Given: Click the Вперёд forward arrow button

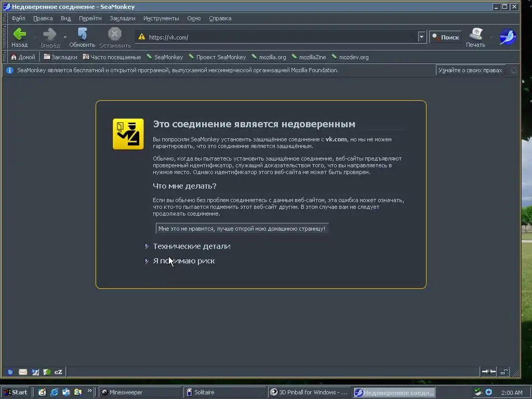Looking at the screenshot, I should click(x=50, y=37).
